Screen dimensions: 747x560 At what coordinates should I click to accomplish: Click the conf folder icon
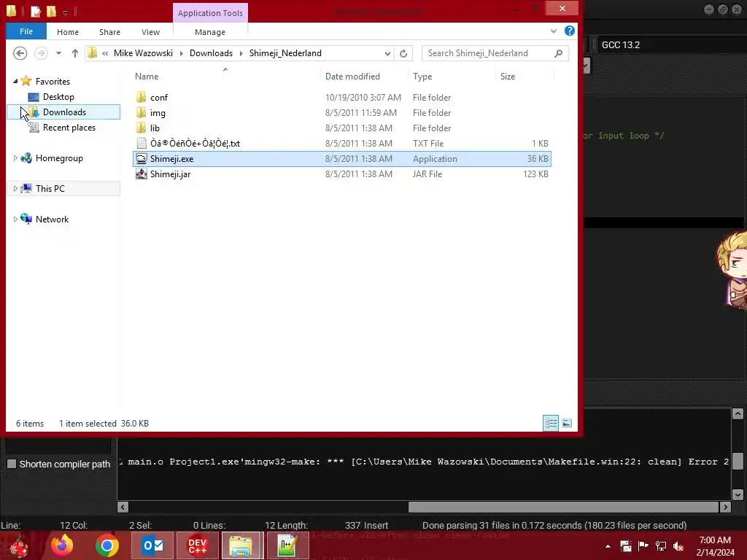(141, 97)
